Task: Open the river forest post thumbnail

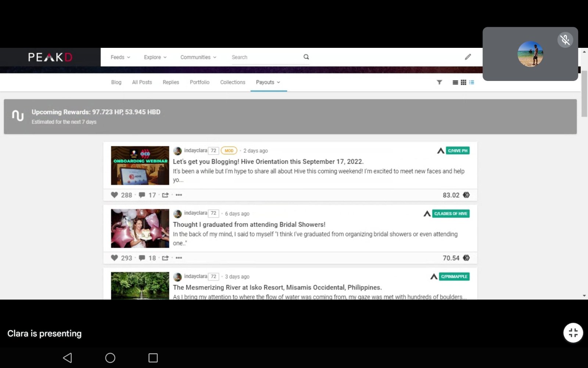Action: (140, 286)
